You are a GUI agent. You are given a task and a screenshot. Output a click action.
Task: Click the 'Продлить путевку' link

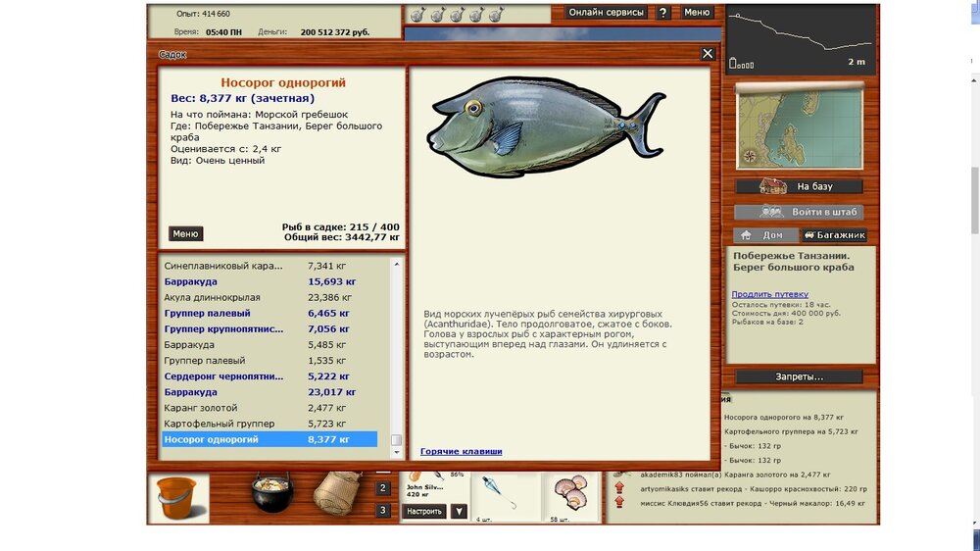769,294
